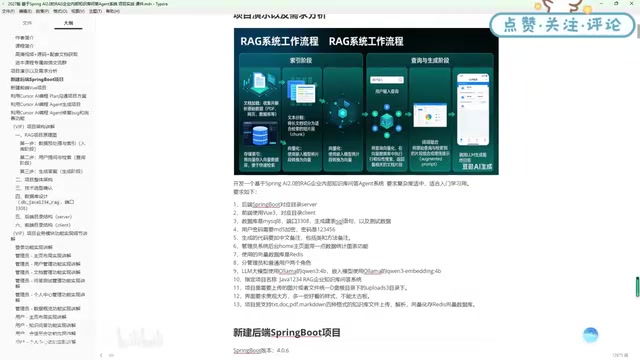Select outline item 管理员 - 问答测试管理功能实现讲解
This screenshot has height=360, width=640.
point(50,283)
